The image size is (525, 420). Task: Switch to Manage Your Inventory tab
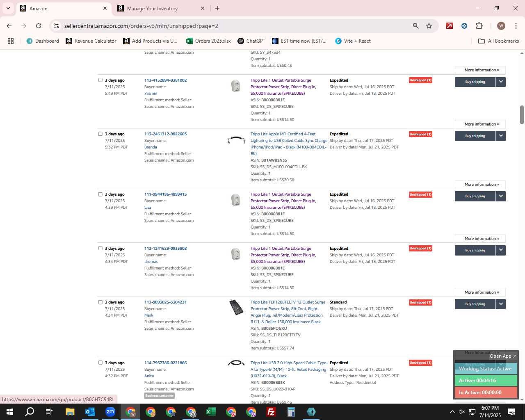[x=160, y=8]
